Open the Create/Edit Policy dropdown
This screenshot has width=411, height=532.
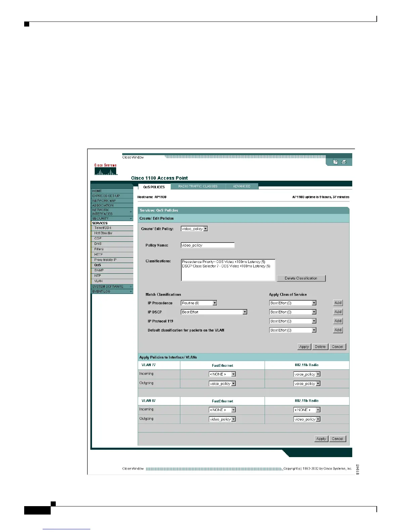(x=194, y=229)
